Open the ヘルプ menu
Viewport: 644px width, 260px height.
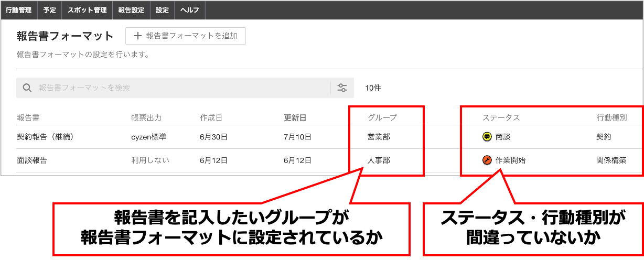click(x=189, y=10)
